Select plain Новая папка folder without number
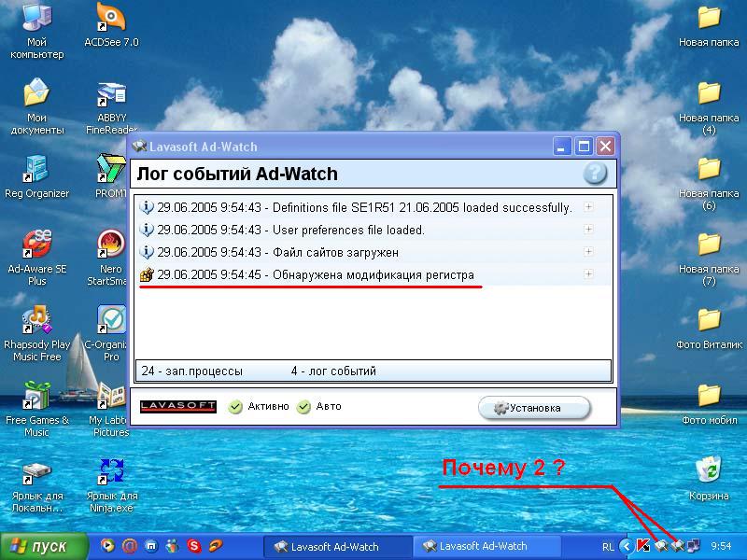Screen dimensions: 747x560 tap(709, 26)
